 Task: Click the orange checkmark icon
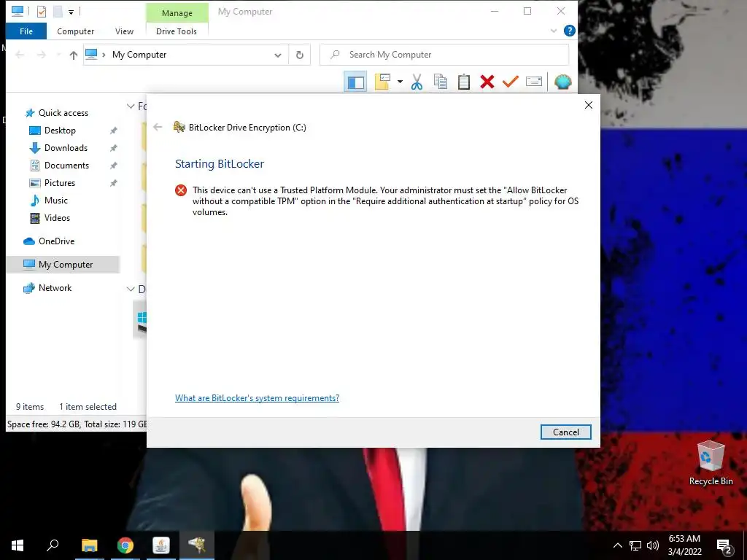510,82
